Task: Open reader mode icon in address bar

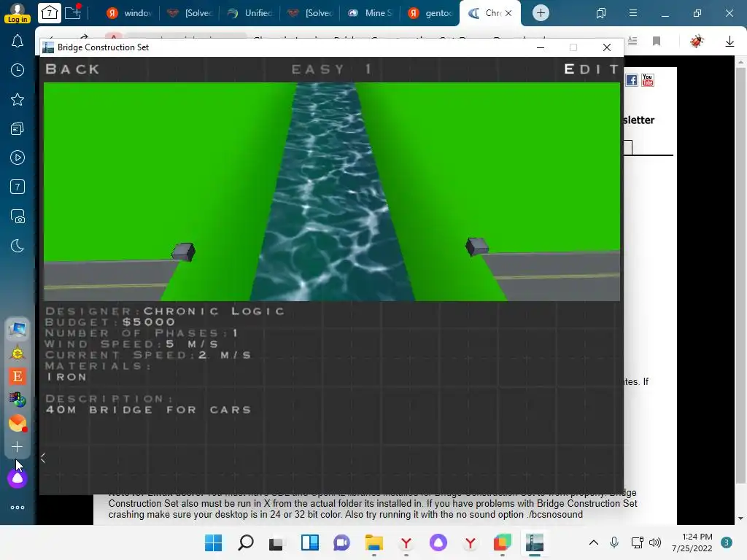Action: (x=632, y=41)
